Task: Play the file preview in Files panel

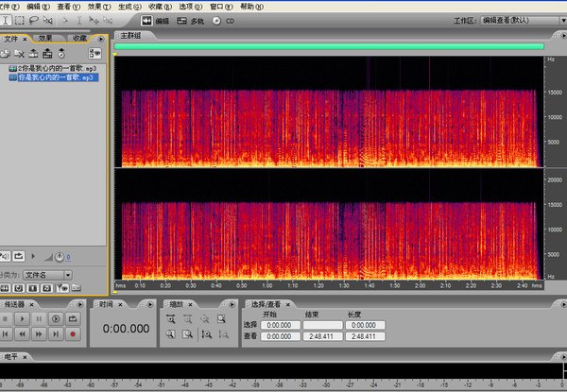Action: (33, 257)
